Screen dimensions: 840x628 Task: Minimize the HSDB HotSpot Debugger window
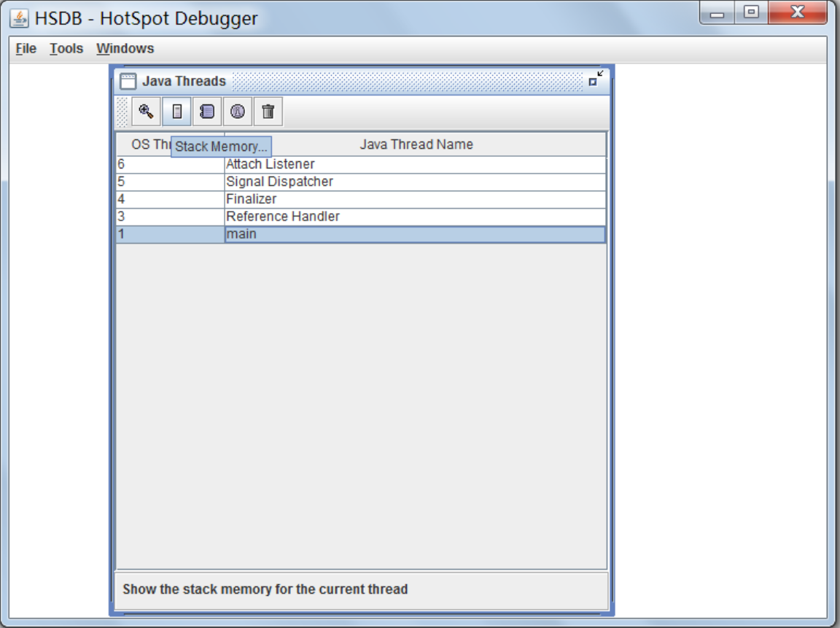(x=717, y=13)
